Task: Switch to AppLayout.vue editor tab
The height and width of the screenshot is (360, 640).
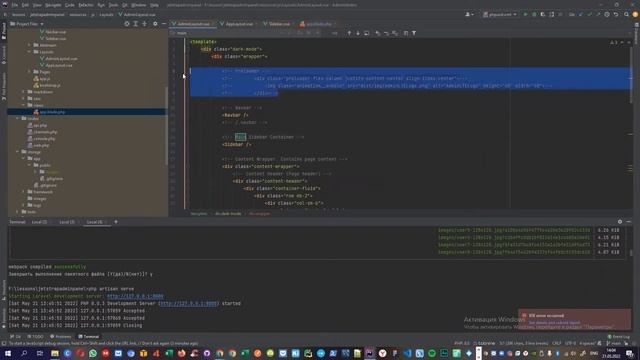Action: pyautogui.click(x=239, y=24)
